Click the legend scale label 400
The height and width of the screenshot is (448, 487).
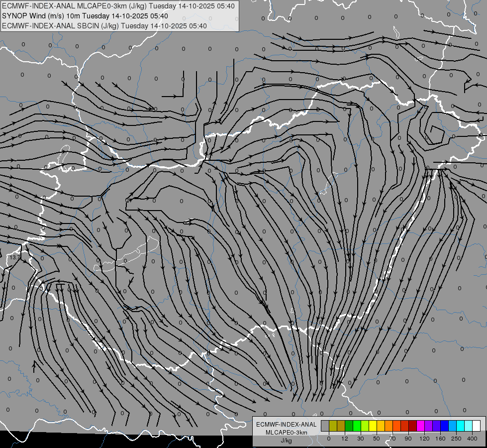click(x=472, y=439)
